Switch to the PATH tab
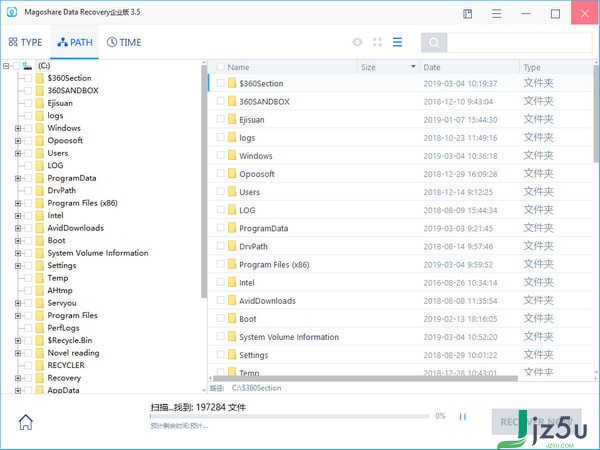 (75, 42)
